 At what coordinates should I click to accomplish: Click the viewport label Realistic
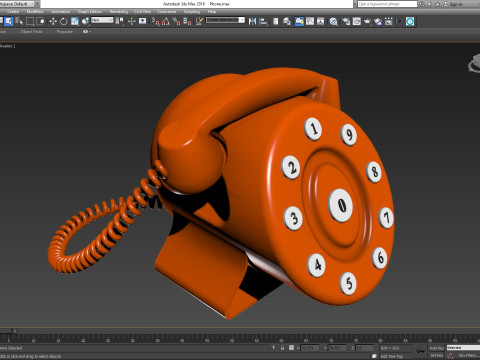pyautogui.click(x=7, y=46)
